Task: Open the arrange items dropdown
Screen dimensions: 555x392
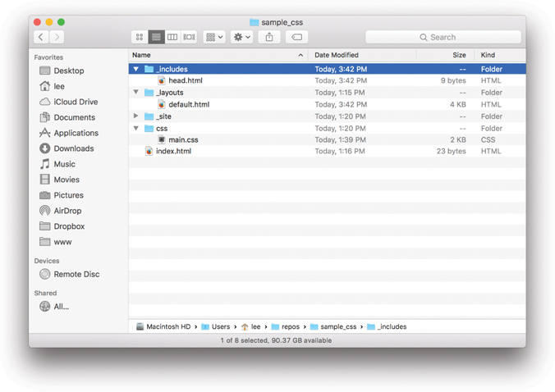Action: point(214,37)
